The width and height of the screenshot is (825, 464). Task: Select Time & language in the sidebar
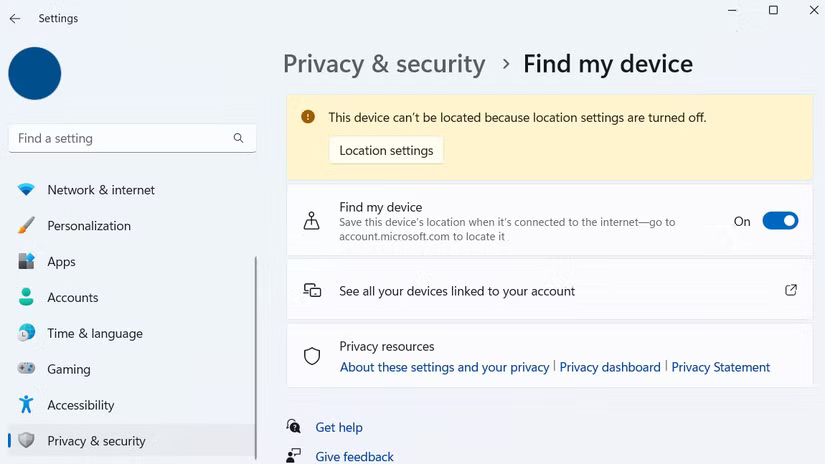pos(95,334)
